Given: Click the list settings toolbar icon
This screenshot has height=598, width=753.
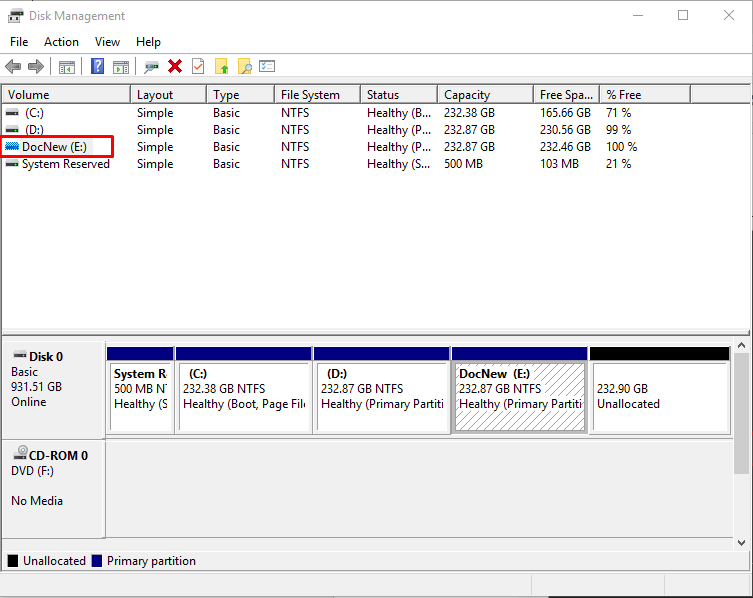Looking at the screenshot, I should [x=267, y=66].
